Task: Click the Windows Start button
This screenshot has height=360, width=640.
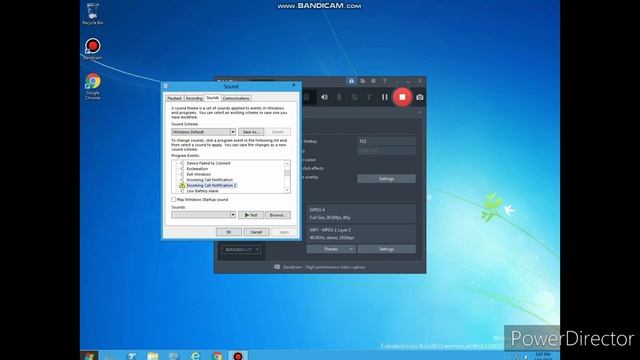Action: pyautogui.click(x=89, y=356)
